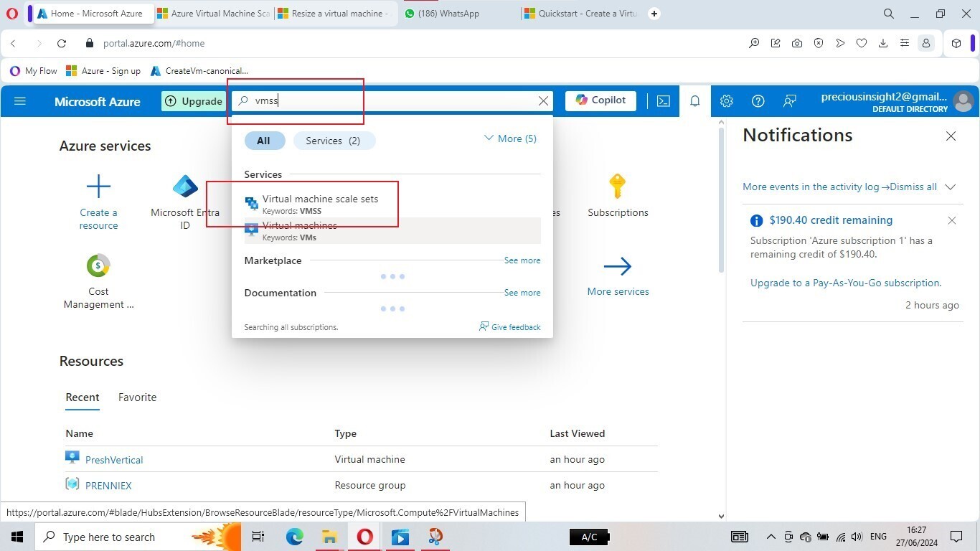Screen dimensions: 980x551
Task: Dismiss the $190.40 credit remaining notification
Action: tap(951, 220)
